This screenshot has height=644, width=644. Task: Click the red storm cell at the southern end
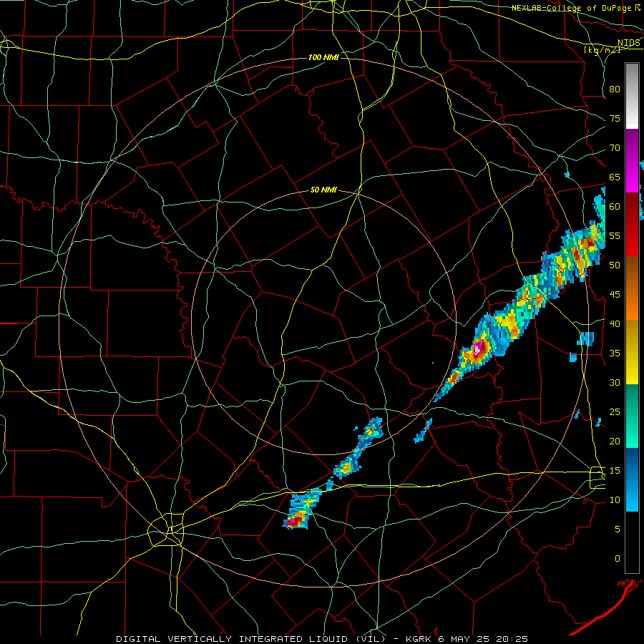point(295,522)
